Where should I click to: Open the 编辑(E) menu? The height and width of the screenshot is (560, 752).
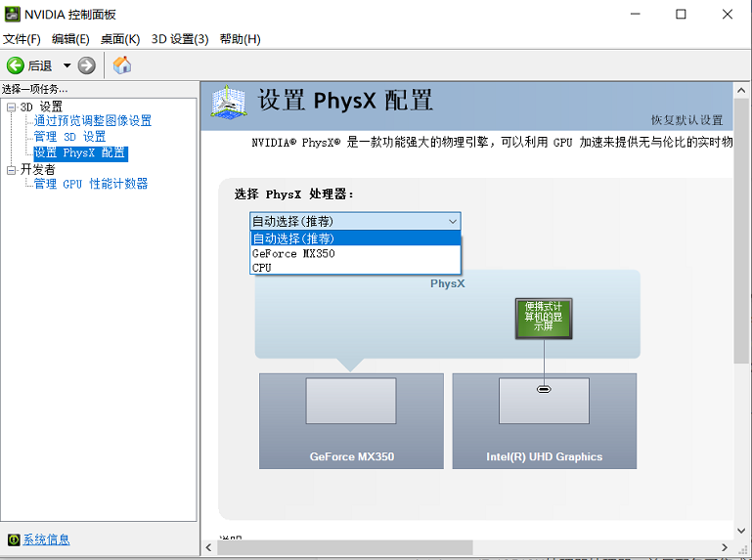70,39
